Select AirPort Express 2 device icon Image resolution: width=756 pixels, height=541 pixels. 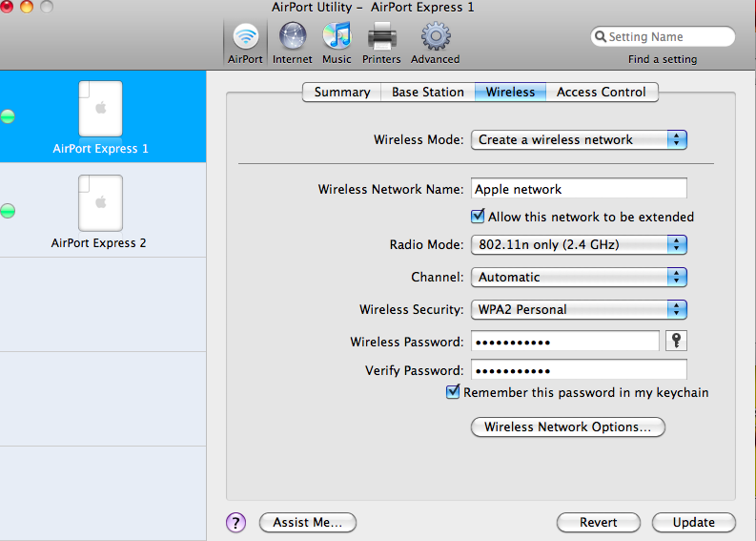100,202
